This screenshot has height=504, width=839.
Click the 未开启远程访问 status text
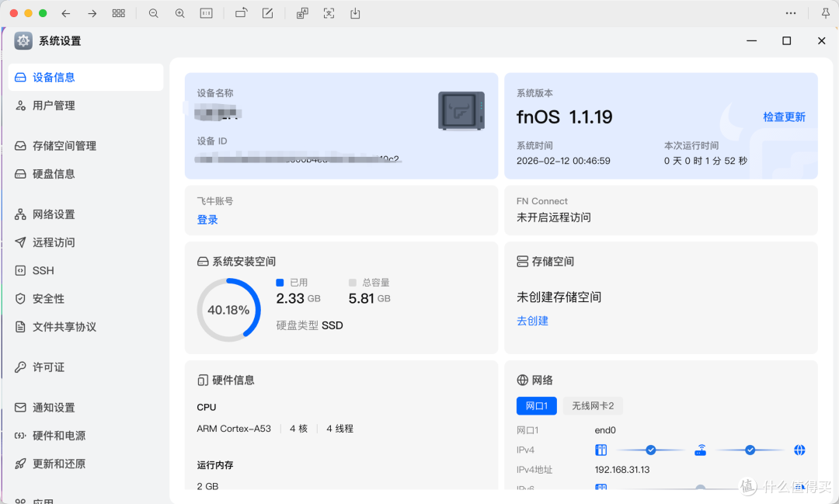point(554,217)
